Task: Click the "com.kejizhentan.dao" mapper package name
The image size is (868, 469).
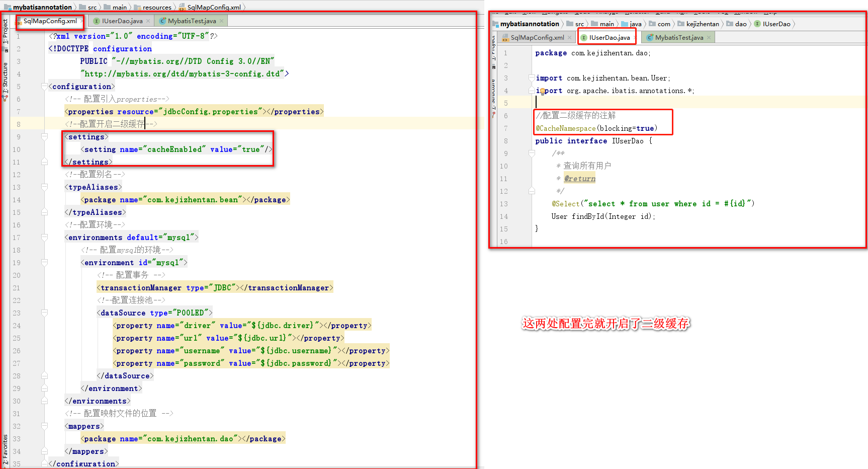Action: click(191, 439)
